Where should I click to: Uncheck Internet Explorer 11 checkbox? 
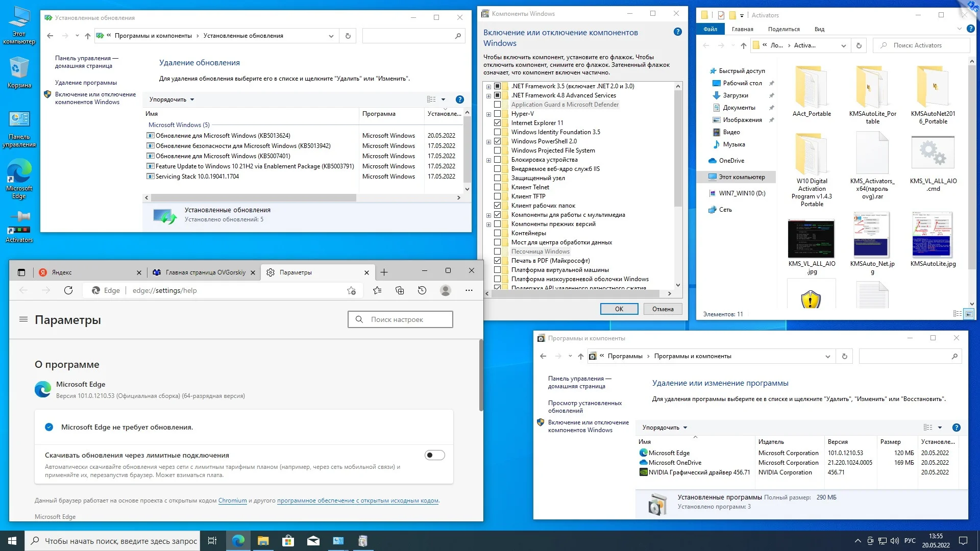pos(497,123)
